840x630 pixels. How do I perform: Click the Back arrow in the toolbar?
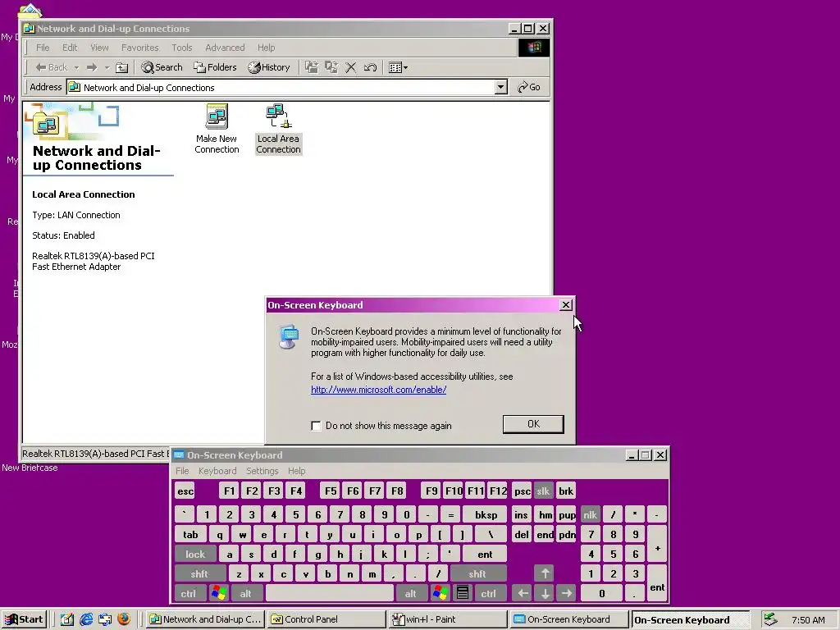pyautogui.click(x=52, y=67)
